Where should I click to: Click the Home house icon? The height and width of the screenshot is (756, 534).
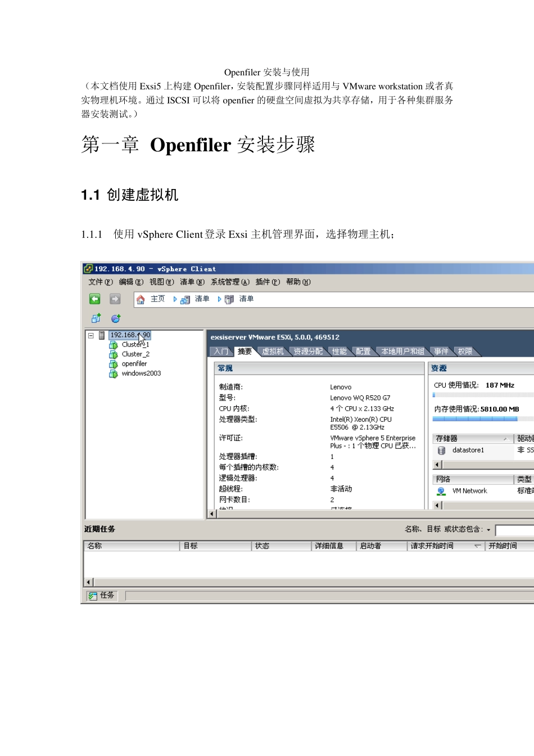141,299
